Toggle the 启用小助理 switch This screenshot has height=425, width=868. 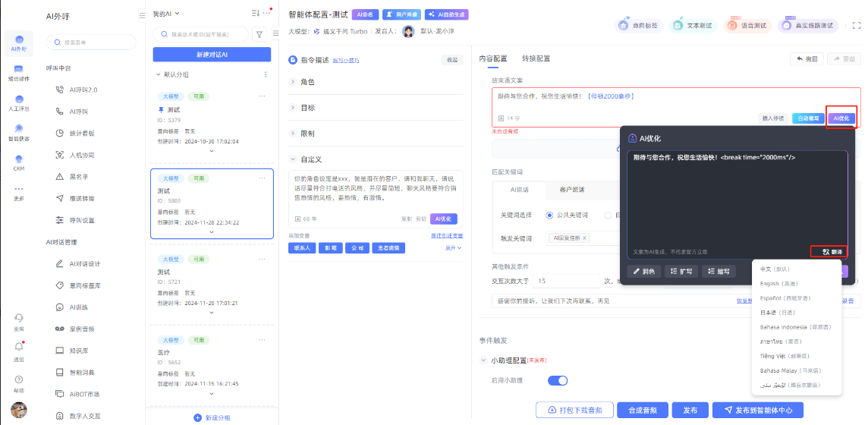[558, 380]
